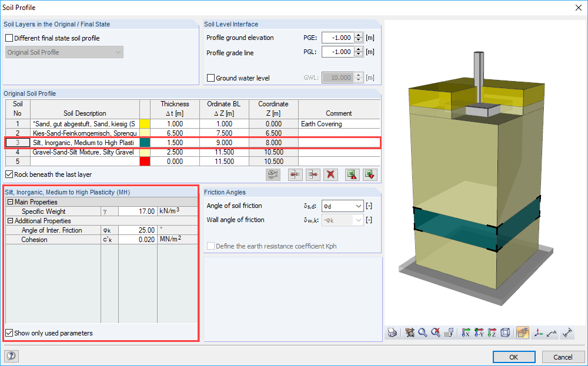The height and width of the screenshot is (366, 588).
Task: Collapse the Additional Properties group
Action: 10,221
